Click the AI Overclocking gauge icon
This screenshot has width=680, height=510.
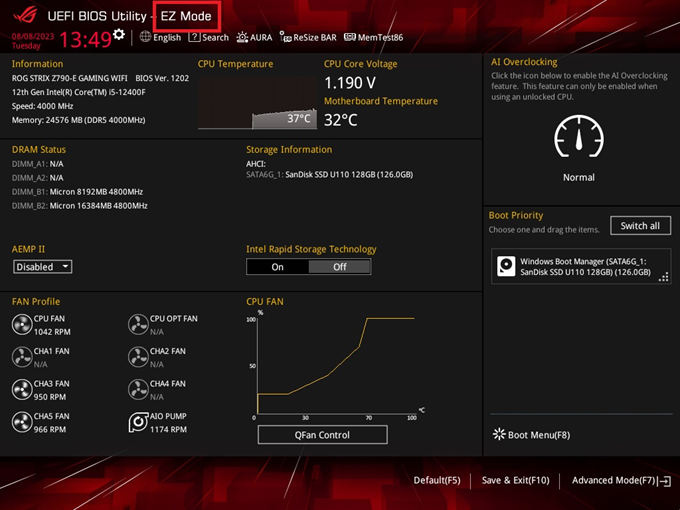coord(579,137)
